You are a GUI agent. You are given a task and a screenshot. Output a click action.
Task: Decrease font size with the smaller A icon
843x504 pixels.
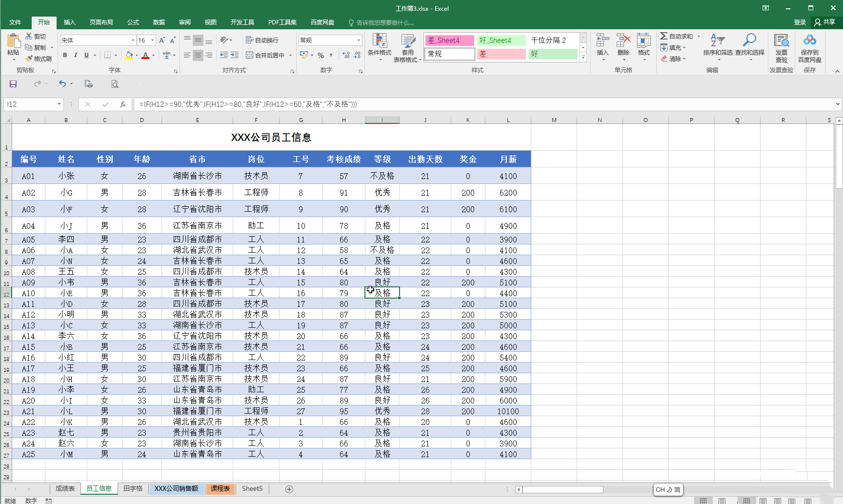click(x=173, y=40)
